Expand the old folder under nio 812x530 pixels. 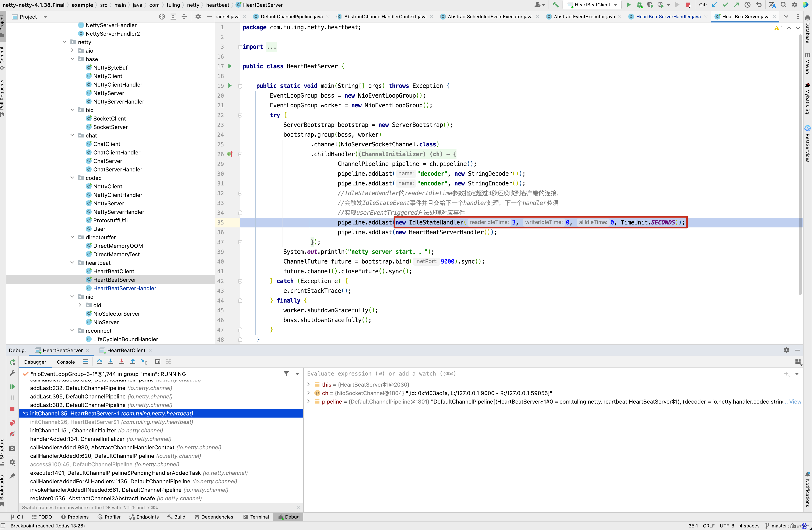point(80,305)
